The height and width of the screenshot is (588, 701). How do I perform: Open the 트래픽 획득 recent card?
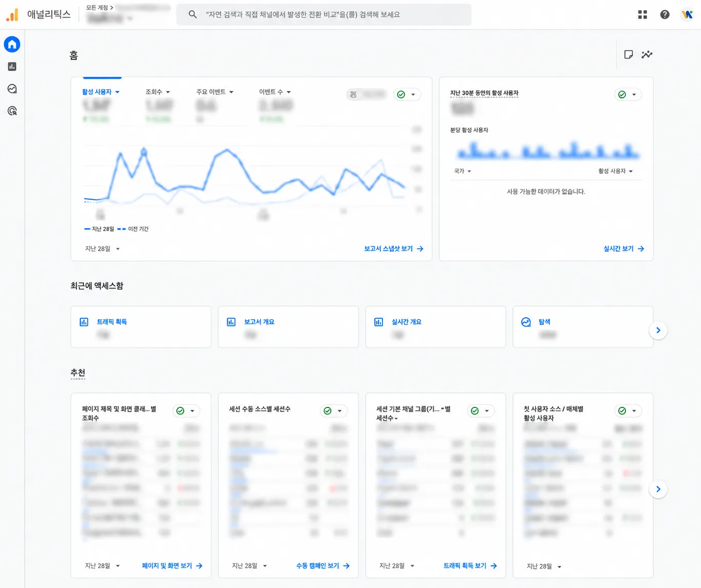(141, 327)
